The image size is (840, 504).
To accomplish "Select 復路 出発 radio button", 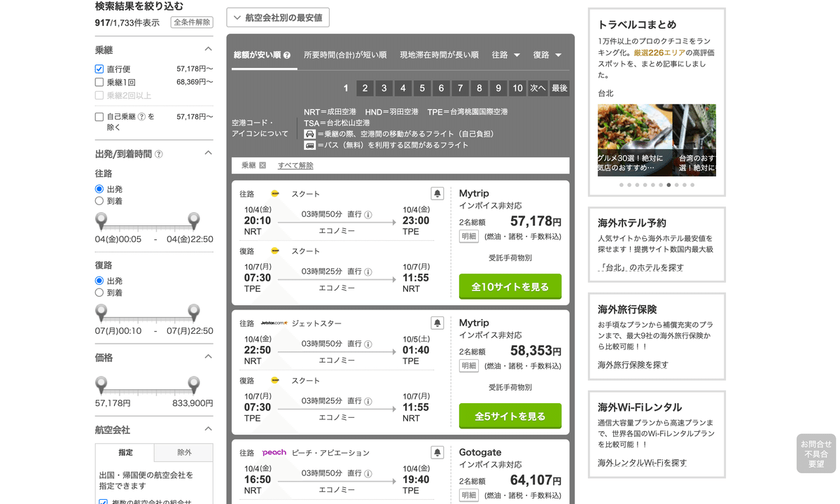I will tap(99, 281).
